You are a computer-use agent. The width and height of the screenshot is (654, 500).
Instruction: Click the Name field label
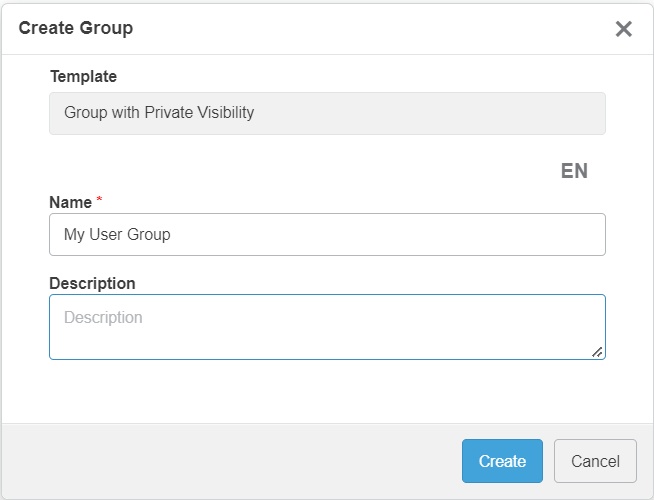[x=70, y=202]
